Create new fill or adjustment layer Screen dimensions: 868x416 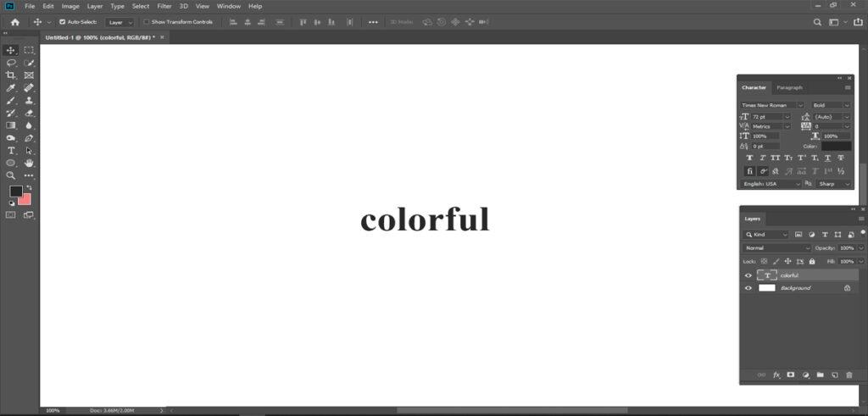click(x=805, y=375)
